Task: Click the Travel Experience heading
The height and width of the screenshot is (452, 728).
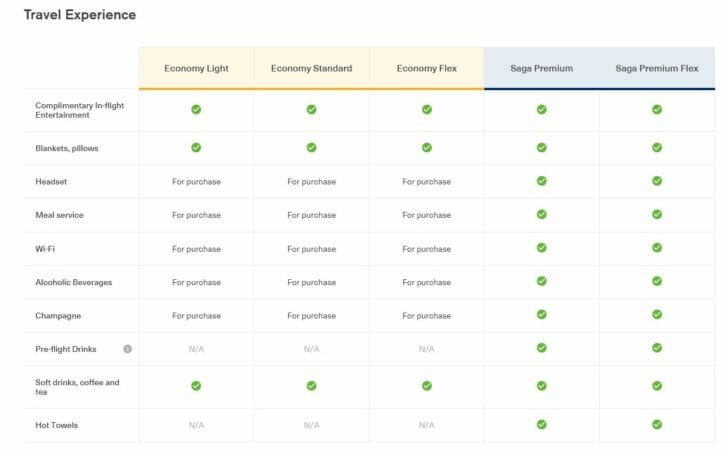Action: tap(80, 15)
